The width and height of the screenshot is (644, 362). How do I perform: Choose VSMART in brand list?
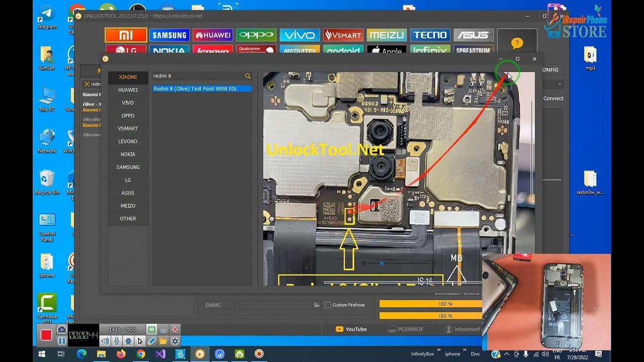pos(128,129)
